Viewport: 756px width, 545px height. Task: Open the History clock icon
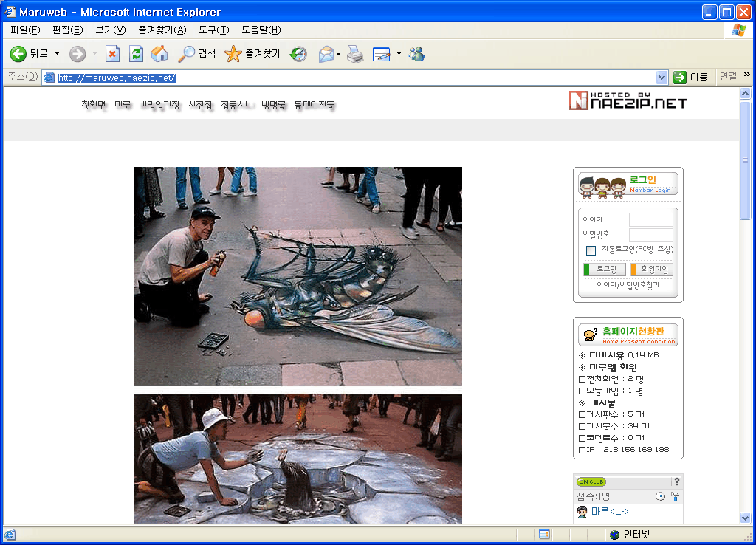tap(298, 54)
